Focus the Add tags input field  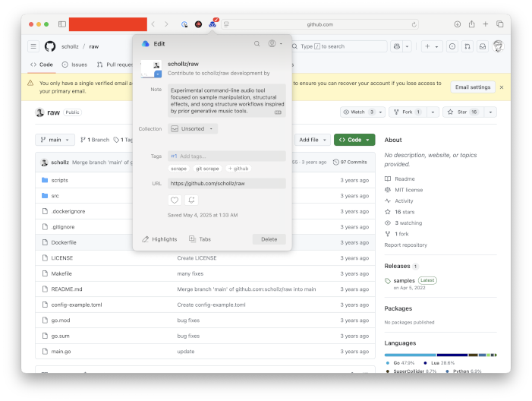pyautogui.click(x=227, y=156)
